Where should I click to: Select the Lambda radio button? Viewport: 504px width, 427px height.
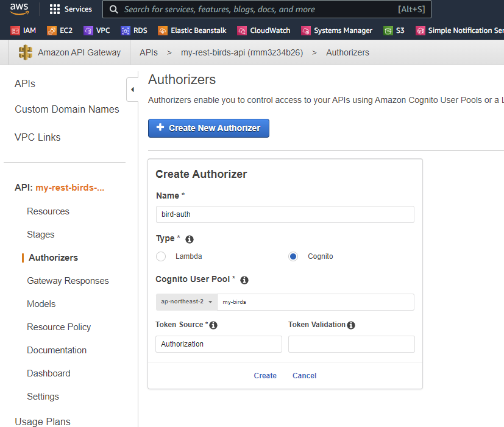pos(161,256)
